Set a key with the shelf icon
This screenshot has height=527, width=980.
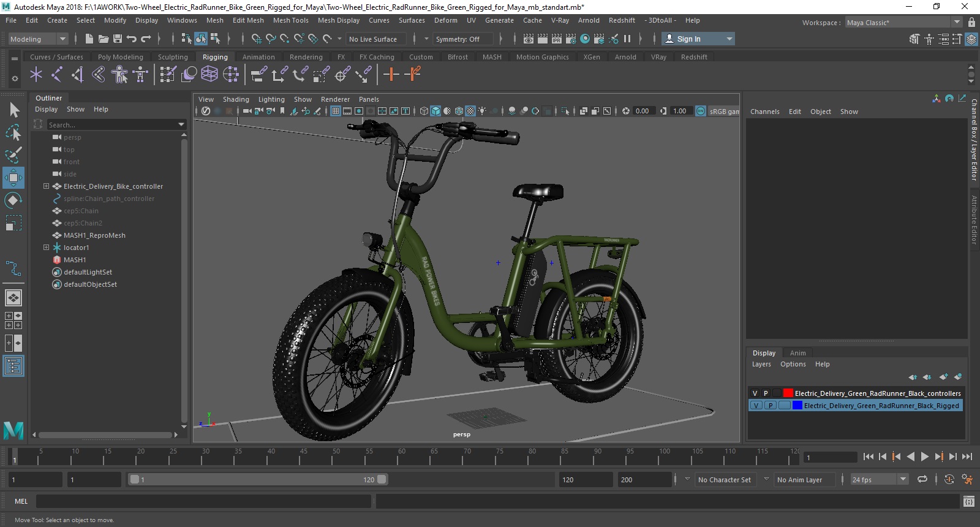(391, 75)
